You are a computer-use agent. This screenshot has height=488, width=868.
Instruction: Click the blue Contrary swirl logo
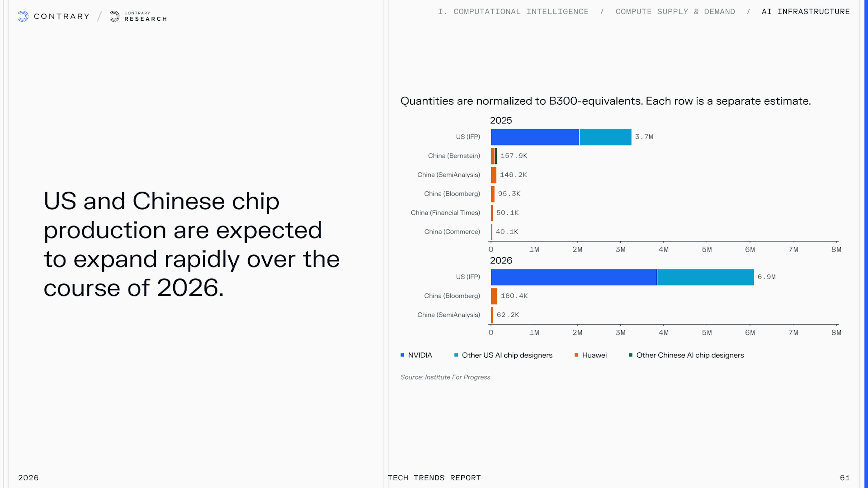[23, 16]
